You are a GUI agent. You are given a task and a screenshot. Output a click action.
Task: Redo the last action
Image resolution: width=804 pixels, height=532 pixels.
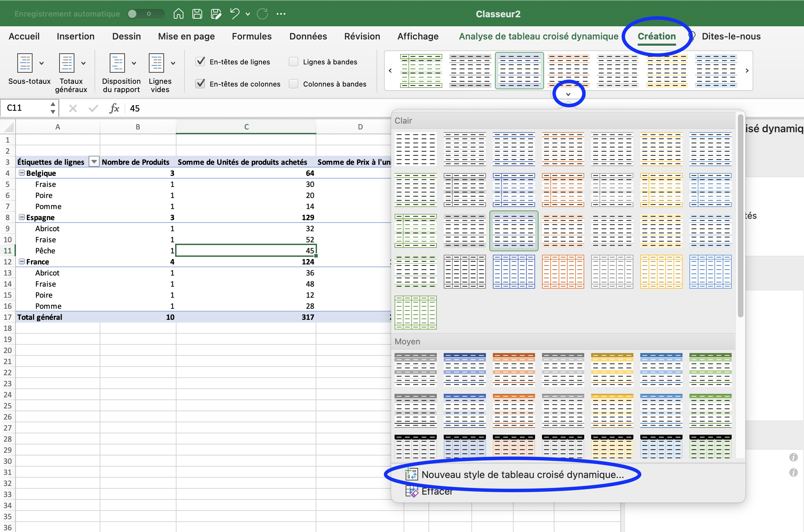click(262, 14)
